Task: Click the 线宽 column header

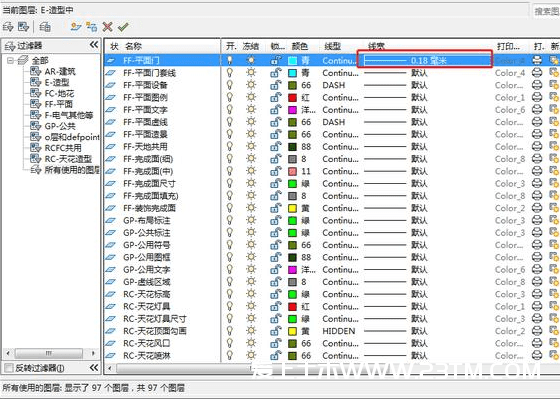Action: click(376, 46)
